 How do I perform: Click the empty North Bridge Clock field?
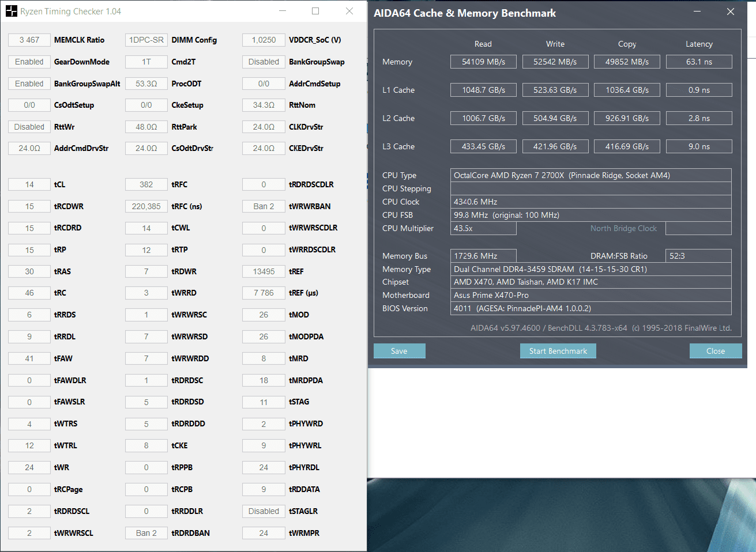(698, 228)
